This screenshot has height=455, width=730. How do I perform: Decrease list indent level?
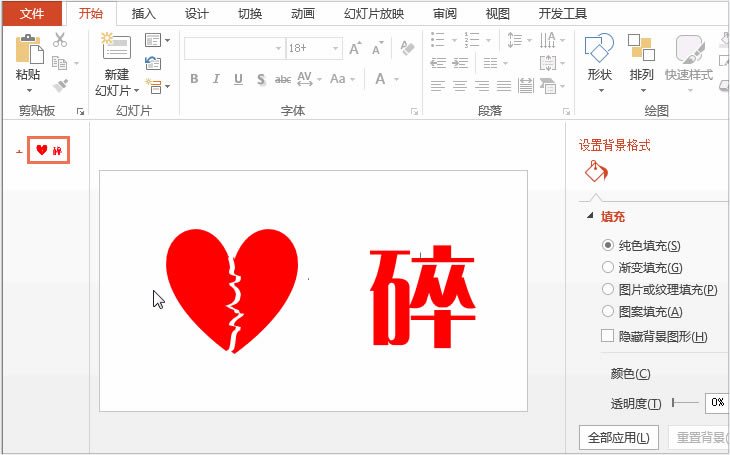[438, 63]
